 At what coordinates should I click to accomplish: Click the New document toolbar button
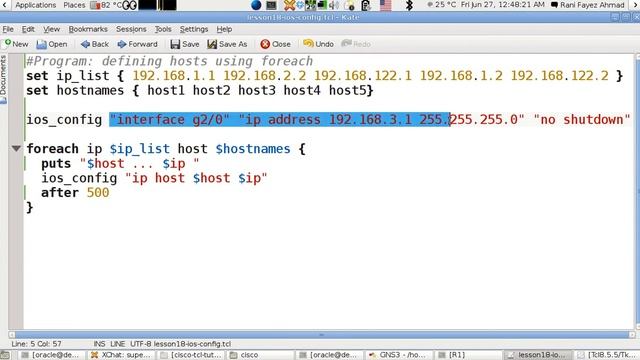point(16,44)
